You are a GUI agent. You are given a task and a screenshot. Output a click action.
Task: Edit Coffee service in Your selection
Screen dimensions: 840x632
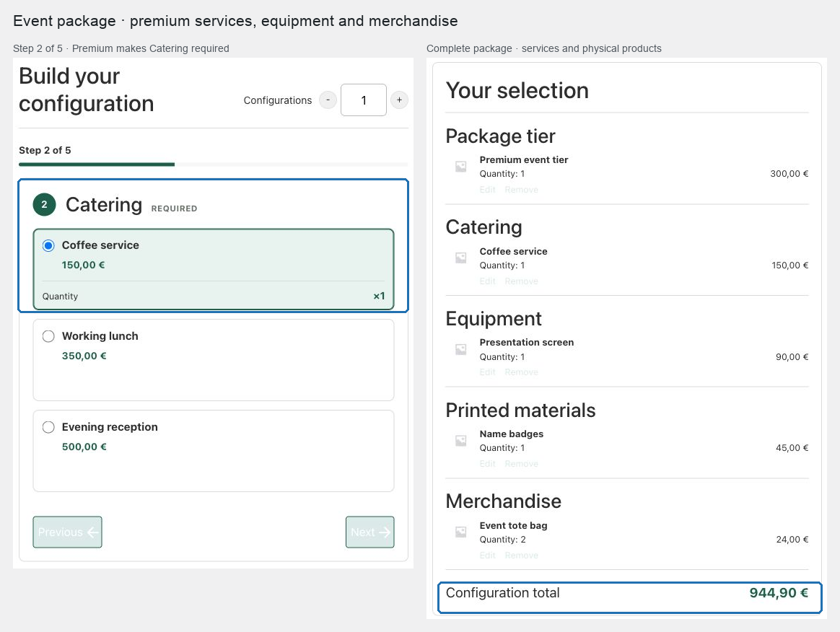pyautogui.click(x=488, y=281)
